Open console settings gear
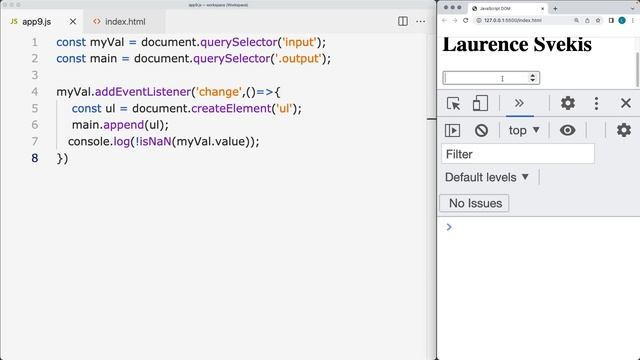Viewport: 640px width, 360px height. tap(624, 131)
